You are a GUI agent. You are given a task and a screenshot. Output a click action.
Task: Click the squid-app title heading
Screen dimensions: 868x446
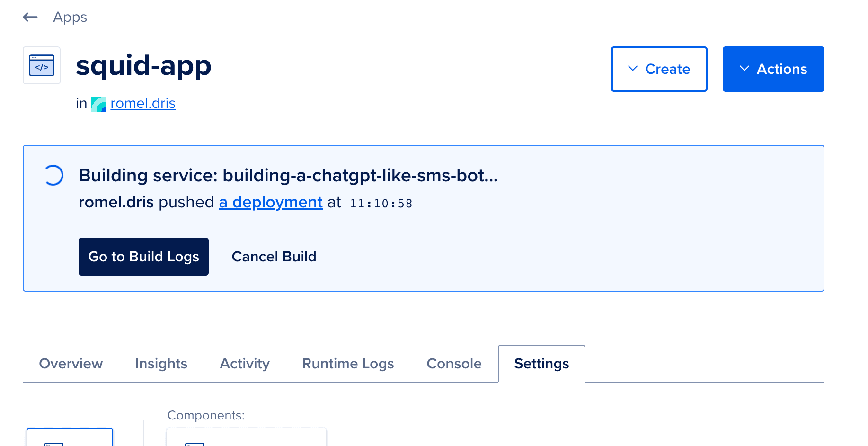tap(143, 65)
